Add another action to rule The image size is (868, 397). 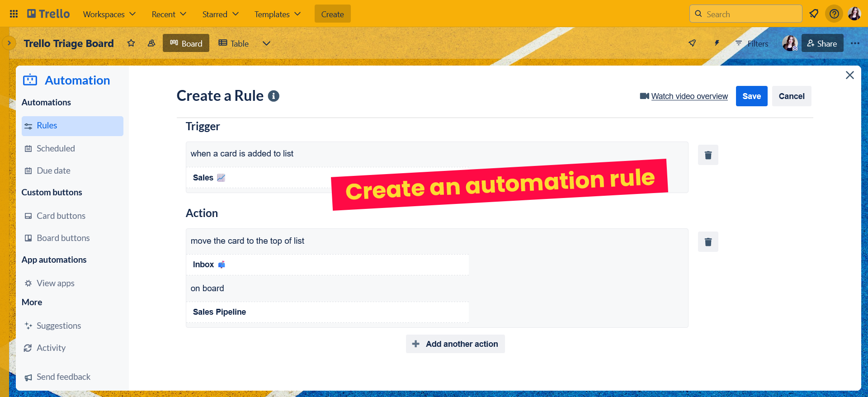455,344
